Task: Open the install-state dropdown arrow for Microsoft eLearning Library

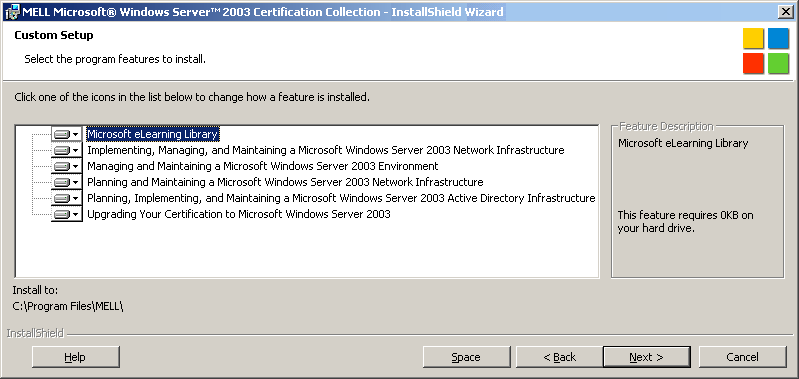Action: click(x=76, y=134)
